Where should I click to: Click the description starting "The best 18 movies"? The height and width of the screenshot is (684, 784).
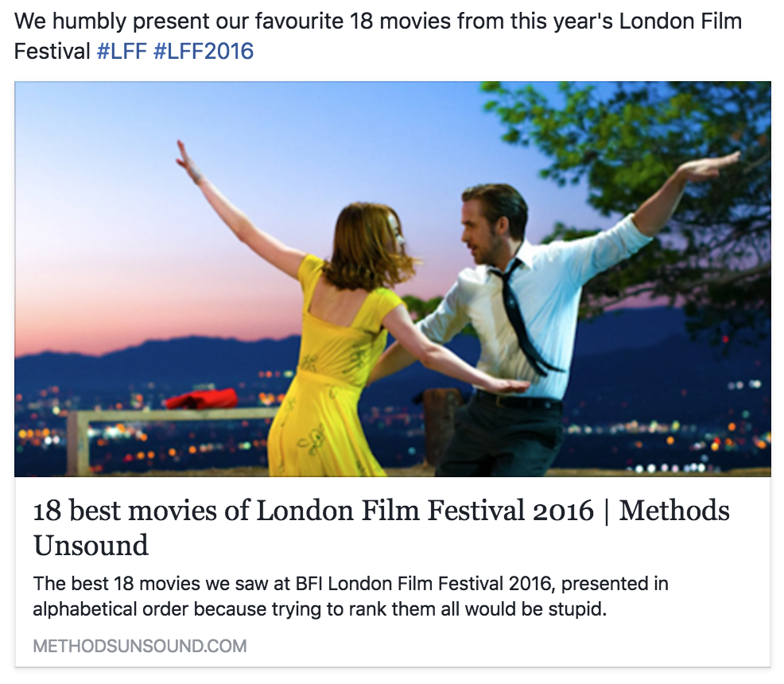(350, 597)
